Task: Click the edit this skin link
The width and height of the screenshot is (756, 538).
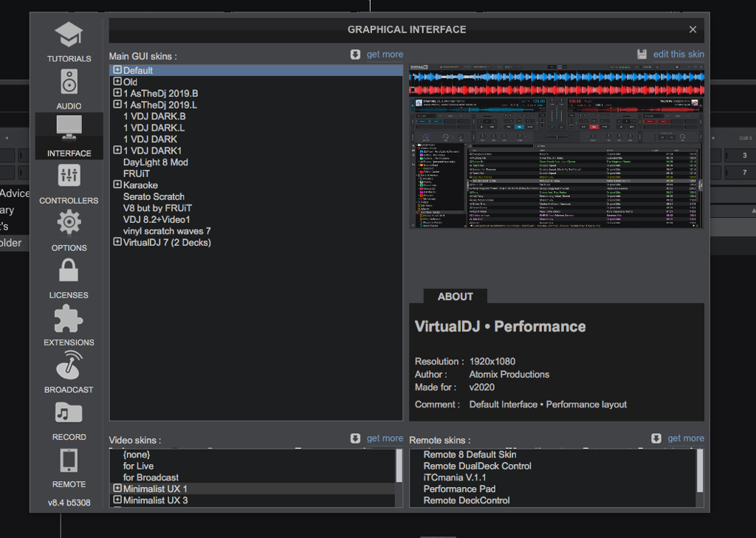Action: click(x=678, y=54)
